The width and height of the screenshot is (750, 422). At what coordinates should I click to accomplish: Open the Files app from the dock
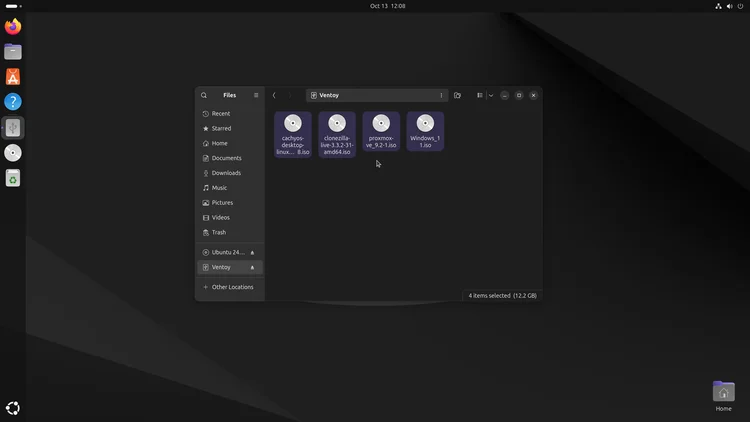(x=13, y=52)
